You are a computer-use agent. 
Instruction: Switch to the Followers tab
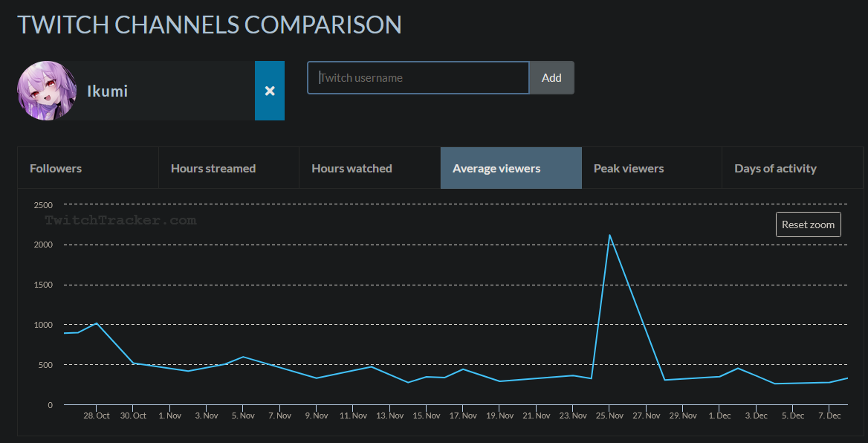click(88, 168)
